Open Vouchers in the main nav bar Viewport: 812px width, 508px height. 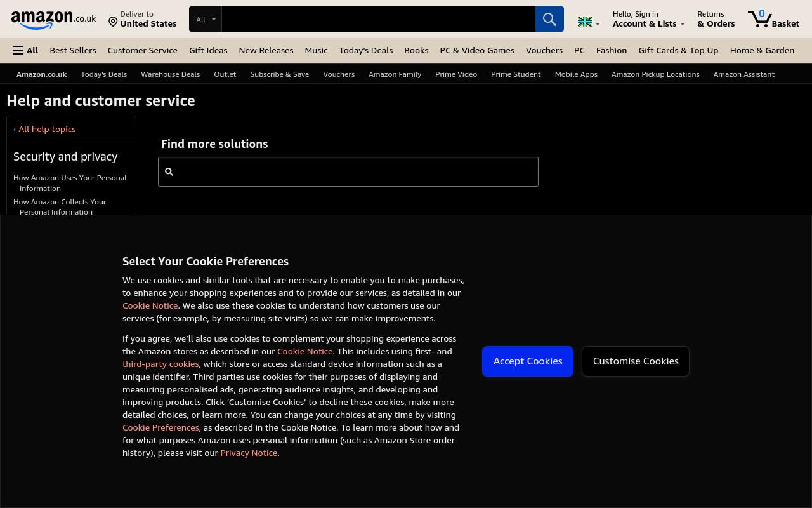pos(544,50)
